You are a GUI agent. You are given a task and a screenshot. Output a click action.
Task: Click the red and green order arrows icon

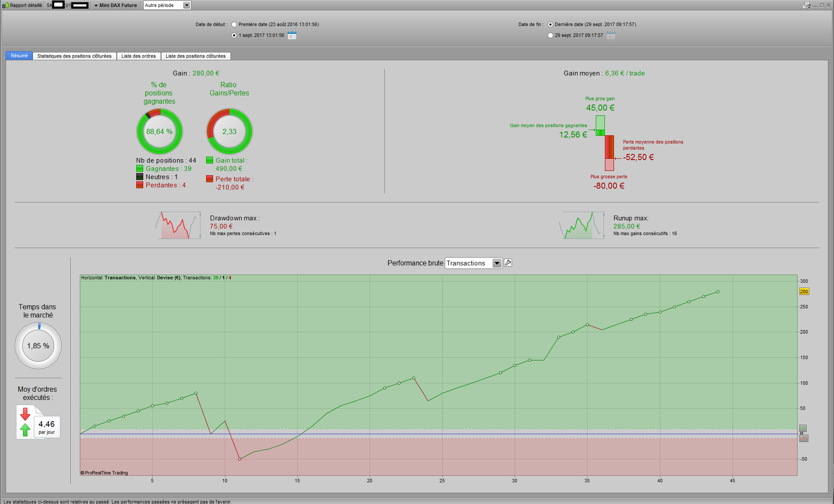pos(25,422)
